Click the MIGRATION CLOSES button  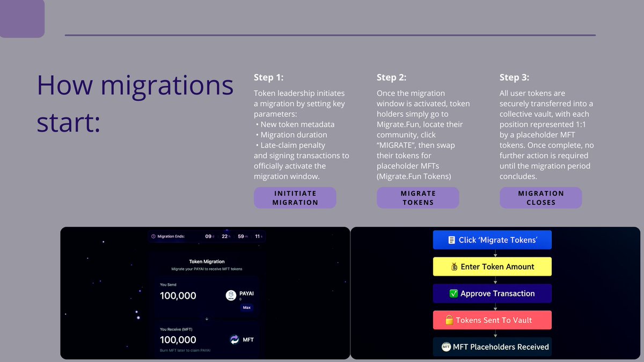point(541,198)
